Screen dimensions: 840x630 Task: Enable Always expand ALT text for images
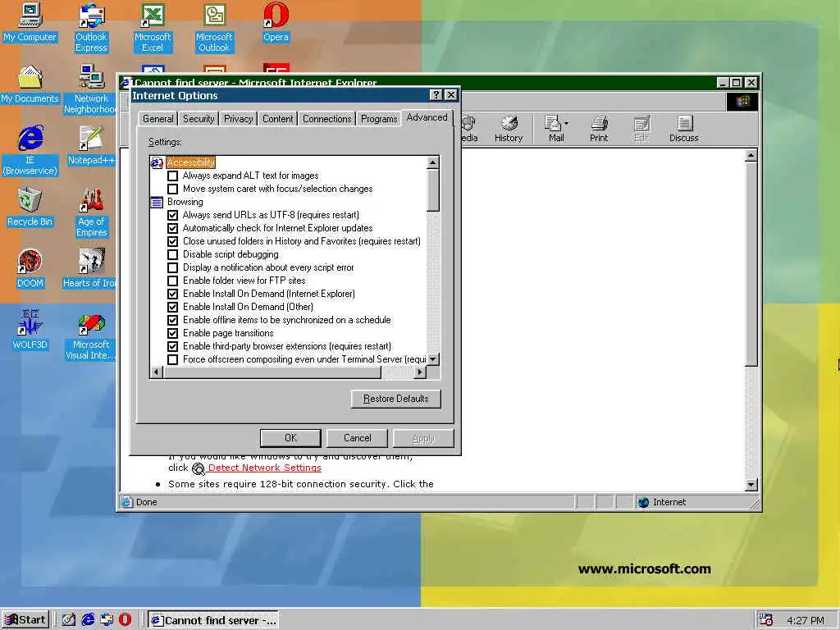(x=172, y=176)
